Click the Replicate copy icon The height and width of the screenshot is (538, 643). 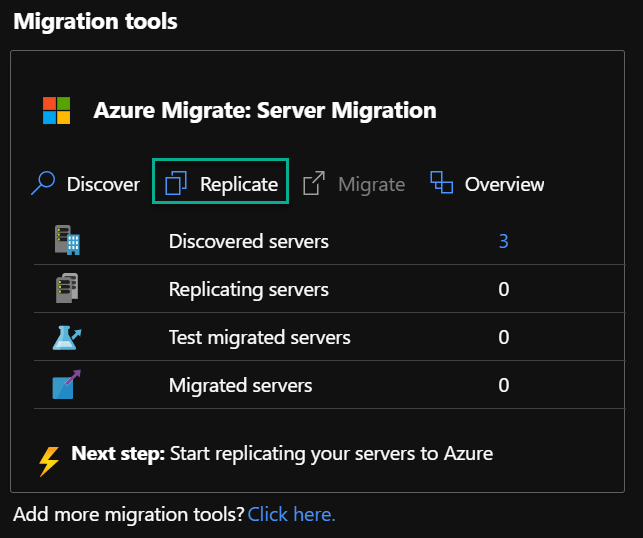coord(176,182)
